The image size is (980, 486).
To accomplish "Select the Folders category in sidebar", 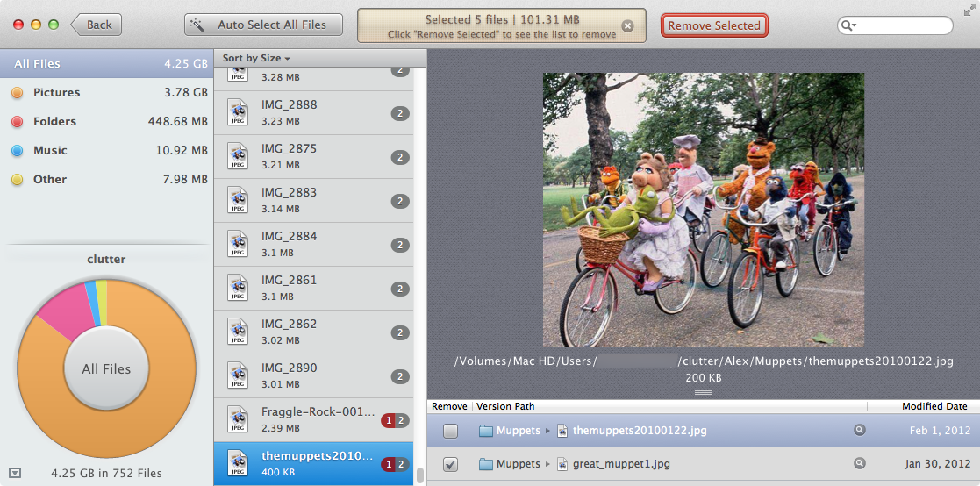I will point(54,121).
